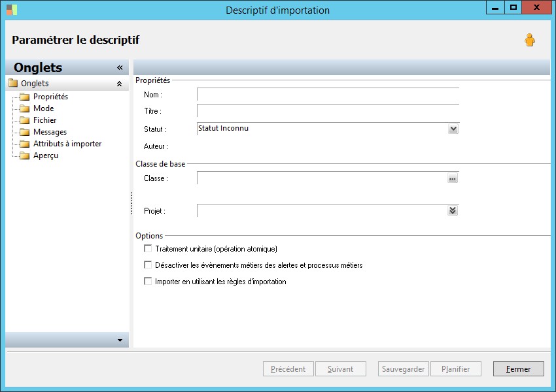The width and height of the screenshot is (556, 392).
Task: Click in the Nom text field
Action: (x=328, y=95)
